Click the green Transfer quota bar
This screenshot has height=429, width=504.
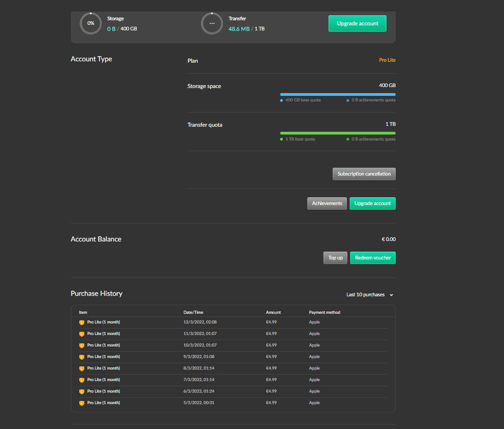[338, 133]
